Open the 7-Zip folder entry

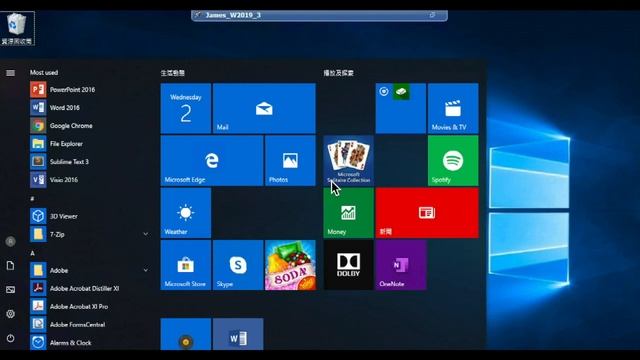point(90,234)
